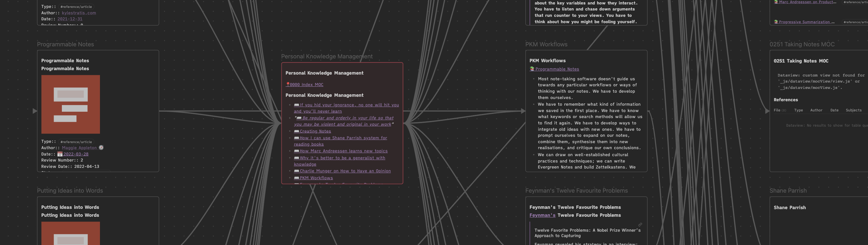This screenshot has height=245, width=868.
Task: Click 'Twelve Favorite Problems: A Nobel Prize' quote text
Action: click(x=587, y=233)
